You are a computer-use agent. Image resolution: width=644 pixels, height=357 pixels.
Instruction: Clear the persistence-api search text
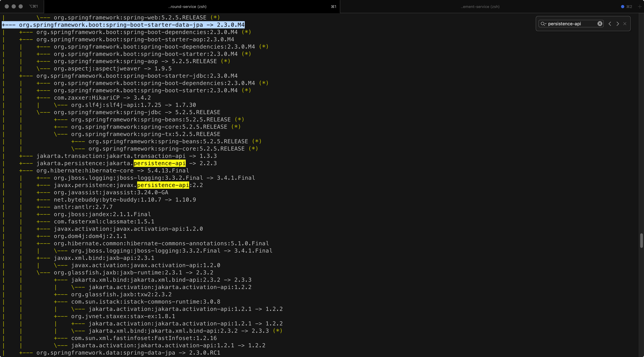[600, 24]
